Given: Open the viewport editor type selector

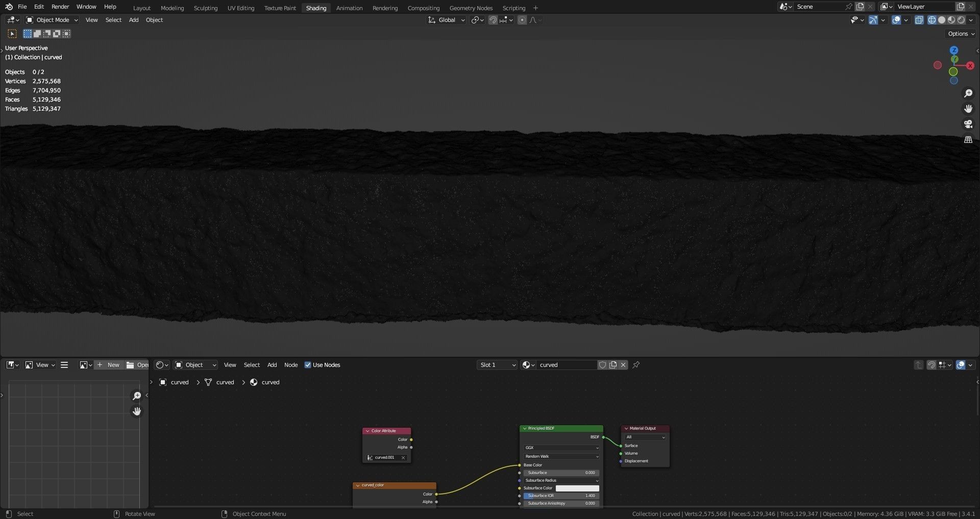Looking at the screenshot, I should click(x=13, y=20).
